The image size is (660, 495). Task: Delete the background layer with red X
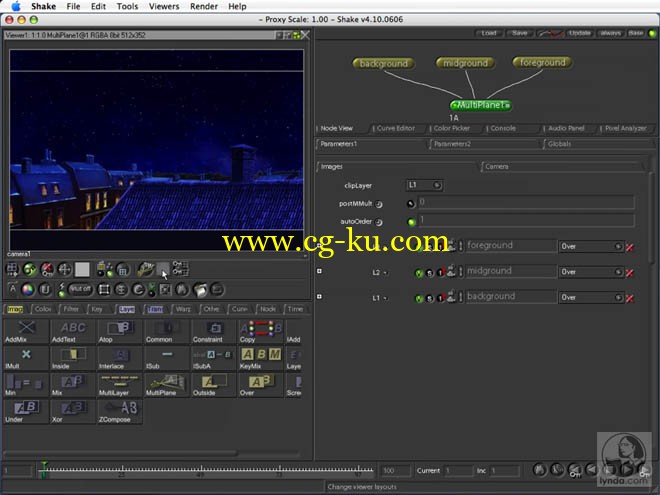630,299
